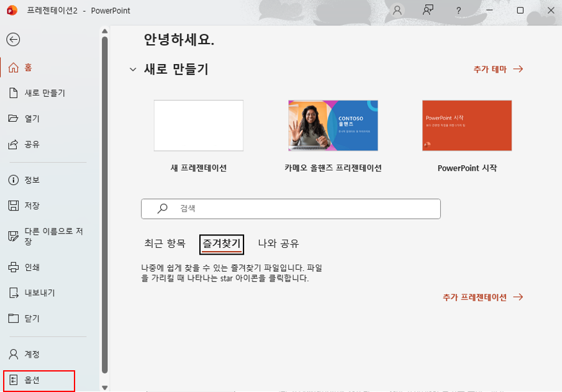Open the 열기 menu label
562x392 pixels.
coord(32,119)
